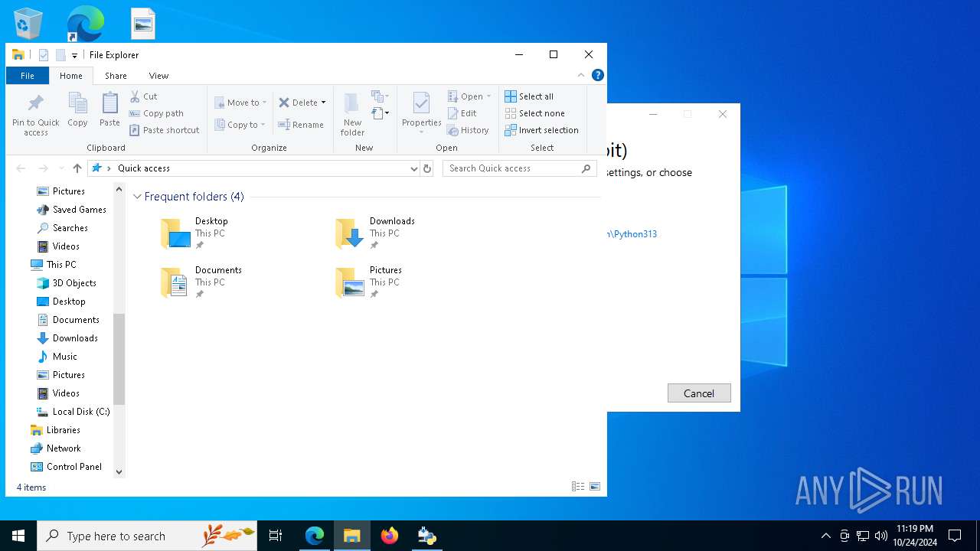Image resolution: width=980 pixels, height=551 pixels.
Task: Switch to the View ribbon tab
Action: click(x=158, y=76)
